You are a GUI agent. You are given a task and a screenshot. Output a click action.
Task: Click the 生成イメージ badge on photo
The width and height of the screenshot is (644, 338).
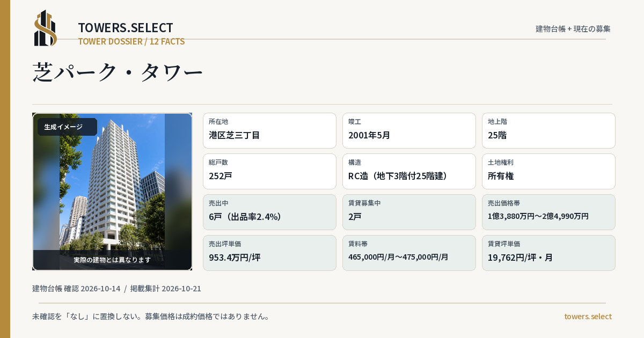point(67,127)
